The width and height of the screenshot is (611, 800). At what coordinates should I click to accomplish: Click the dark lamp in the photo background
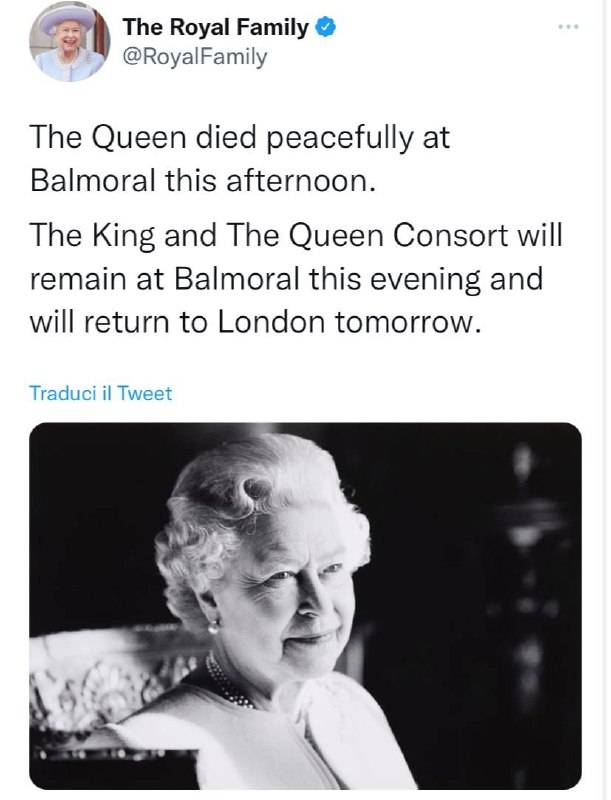[518, 520]
